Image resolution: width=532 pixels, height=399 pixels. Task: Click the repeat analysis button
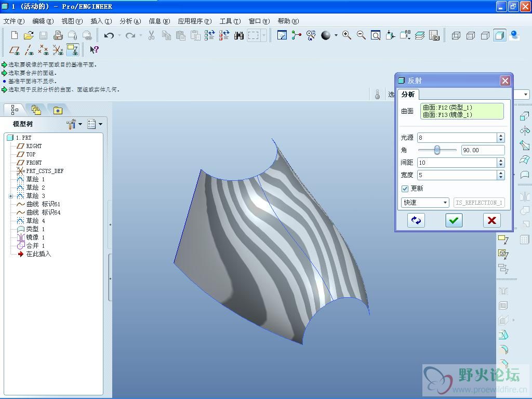[x=416, y=220]
